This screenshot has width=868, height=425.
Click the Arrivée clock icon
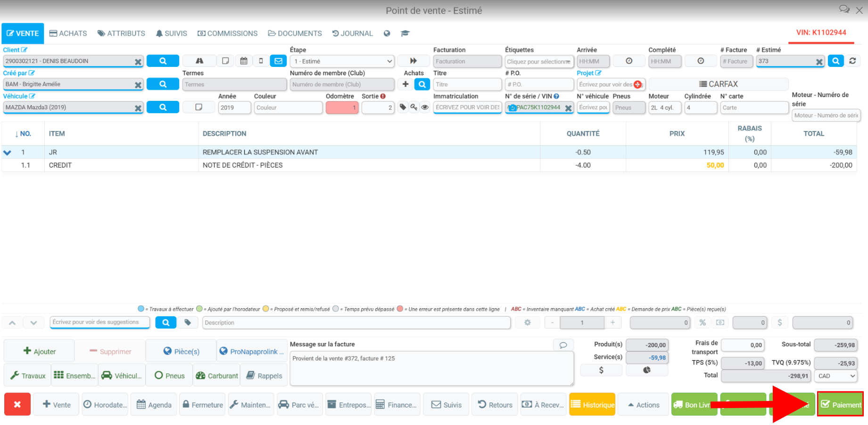click(629, 61)
